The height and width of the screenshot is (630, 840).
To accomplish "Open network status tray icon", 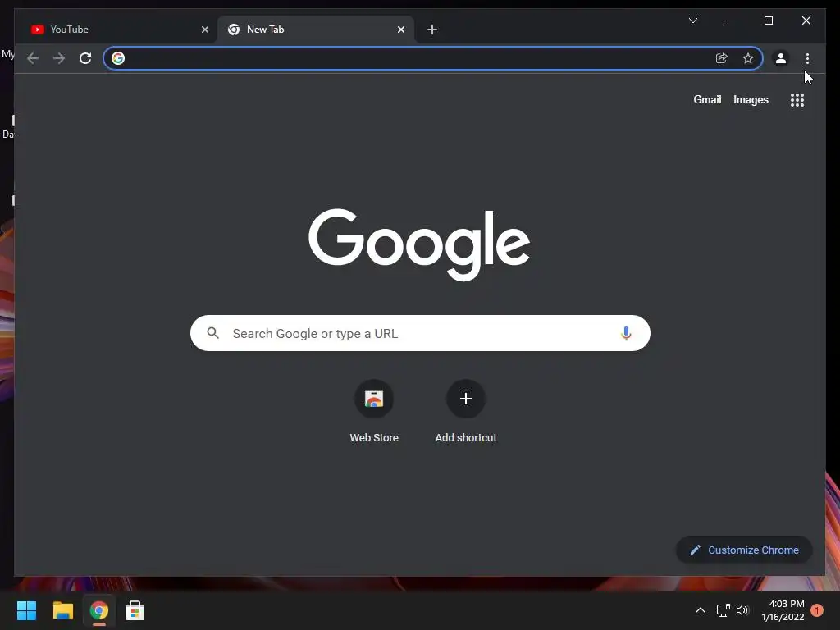I will click(724, 610).
